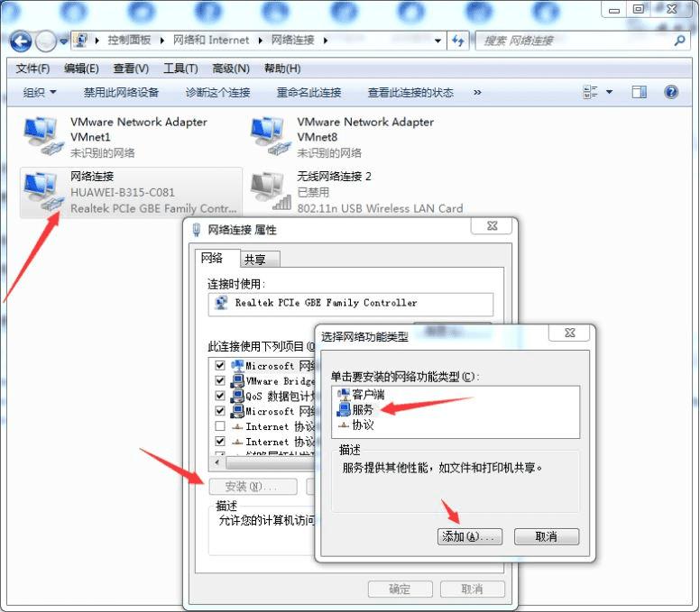Screen dimensions: 700x612
Task: Toggle the VMware Bridge checkbox
Action: click(220, 380)
